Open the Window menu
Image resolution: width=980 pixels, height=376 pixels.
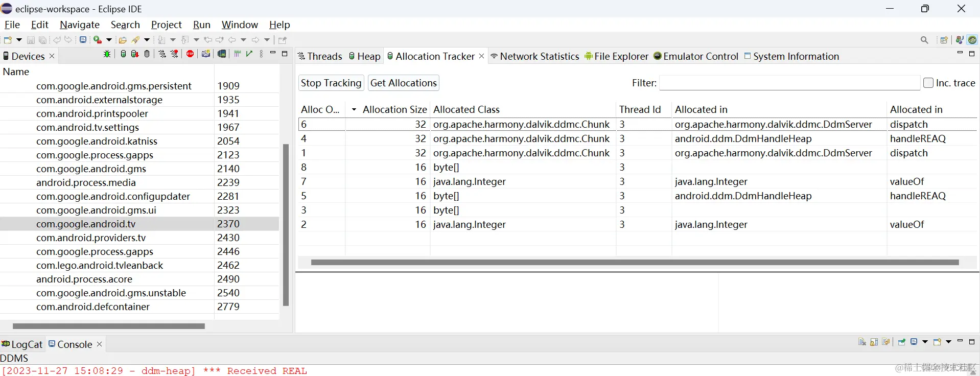(240, 25)
